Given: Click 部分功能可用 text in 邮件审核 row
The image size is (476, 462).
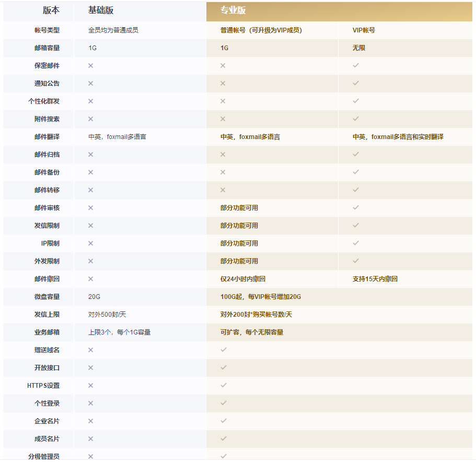Looking at the screenshot, I should click(239, 207).
